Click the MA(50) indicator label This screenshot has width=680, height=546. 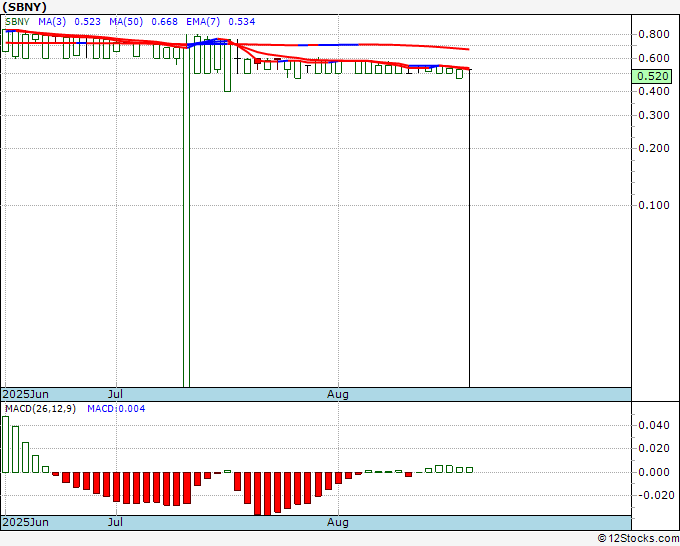[126, 22]
